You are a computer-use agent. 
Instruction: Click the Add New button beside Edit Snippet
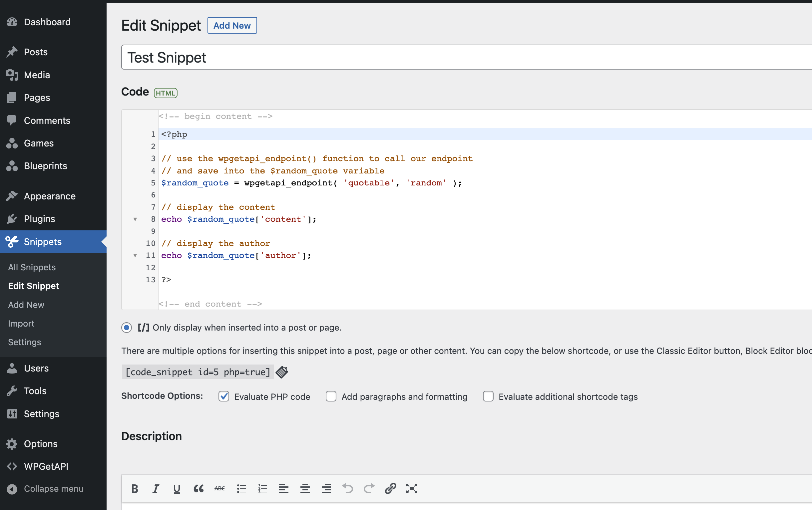tap(232, 25)
